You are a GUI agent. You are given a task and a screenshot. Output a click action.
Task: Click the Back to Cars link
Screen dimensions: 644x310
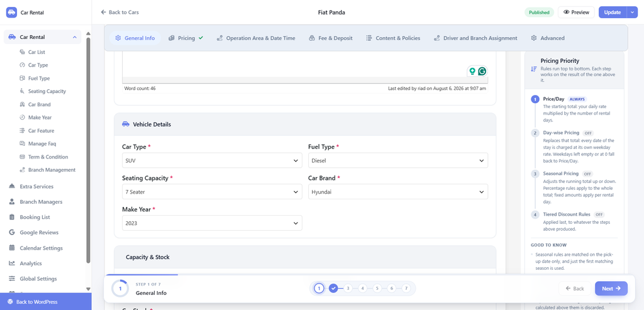tap(120, 13)
